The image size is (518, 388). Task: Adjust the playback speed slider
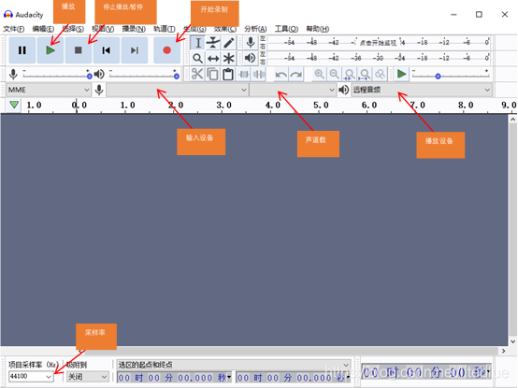point(451,75)
